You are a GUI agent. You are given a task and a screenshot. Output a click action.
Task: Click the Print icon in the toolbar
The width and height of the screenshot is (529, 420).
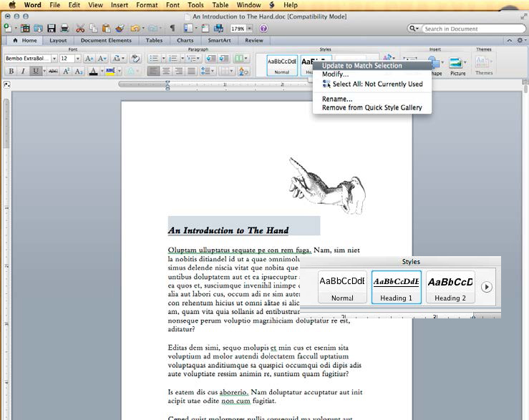click(x=64, y=29)
